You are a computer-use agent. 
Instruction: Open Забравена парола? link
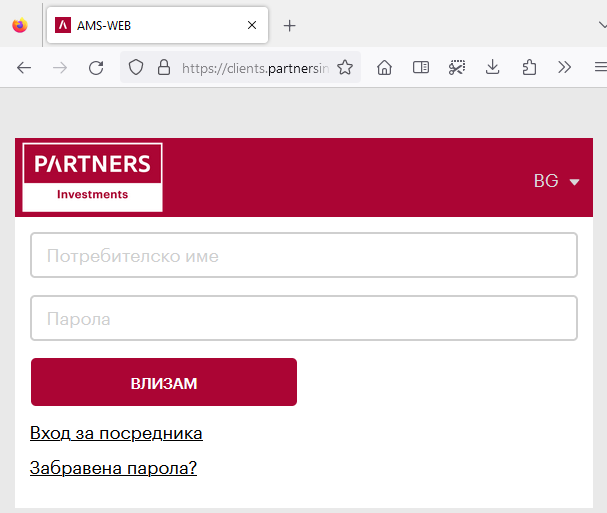(x=113, y=468)
